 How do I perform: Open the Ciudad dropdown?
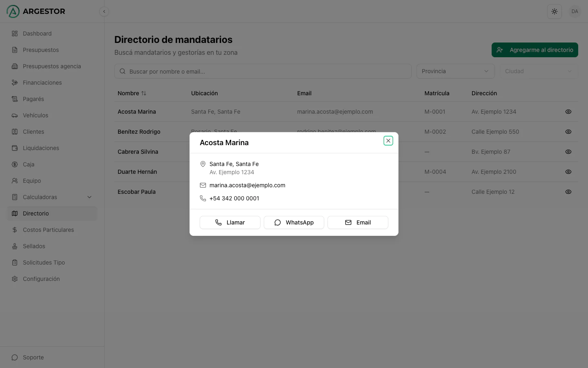pos(539,71)
